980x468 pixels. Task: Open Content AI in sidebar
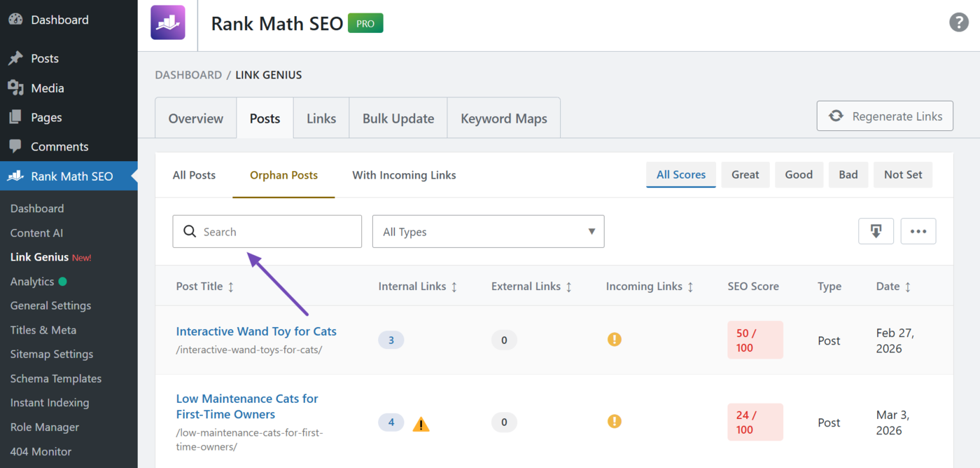coord(36,233)
